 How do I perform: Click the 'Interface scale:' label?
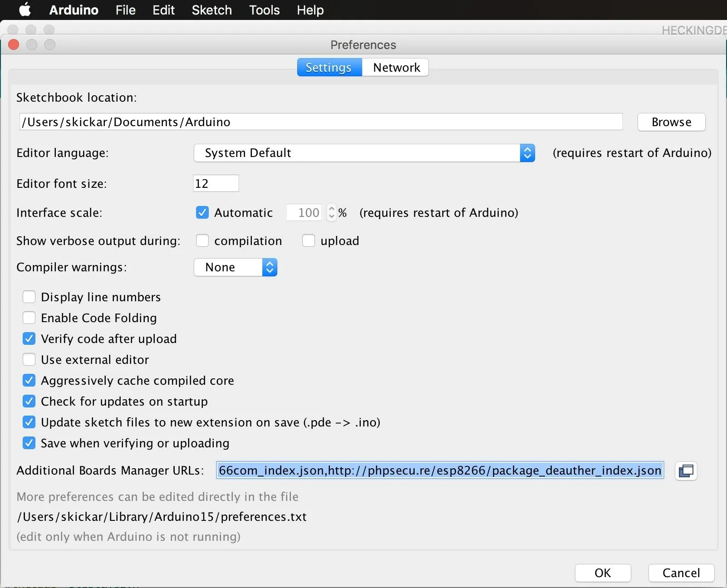point(59,213)
